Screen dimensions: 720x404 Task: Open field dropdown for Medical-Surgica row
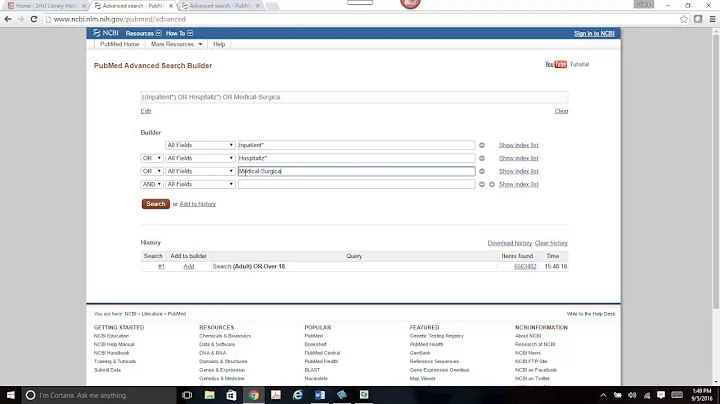(x=200, y=171)
